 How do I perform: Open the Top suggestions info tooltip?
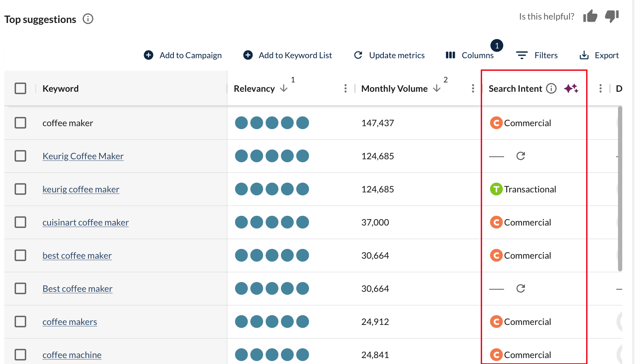(88, 19)
